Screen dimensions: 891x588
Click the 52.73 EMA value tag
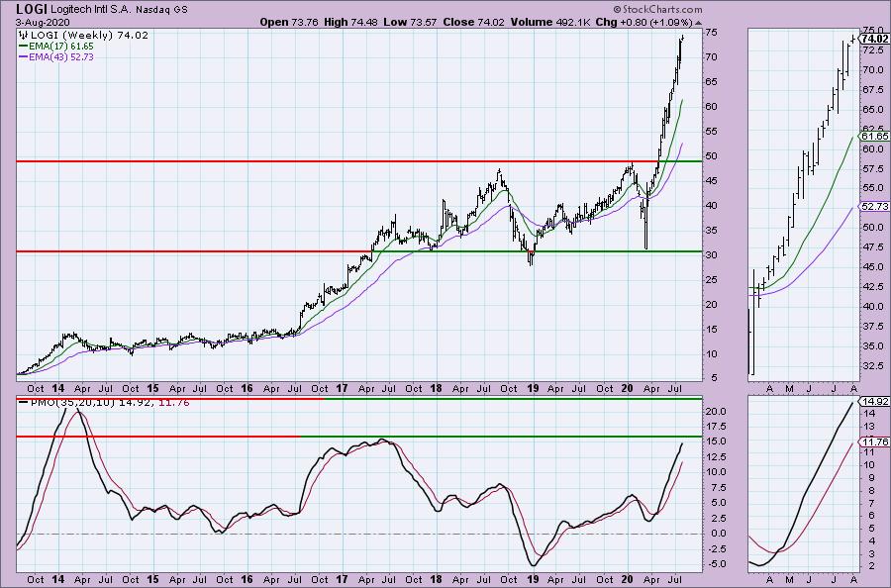[875, 207]
